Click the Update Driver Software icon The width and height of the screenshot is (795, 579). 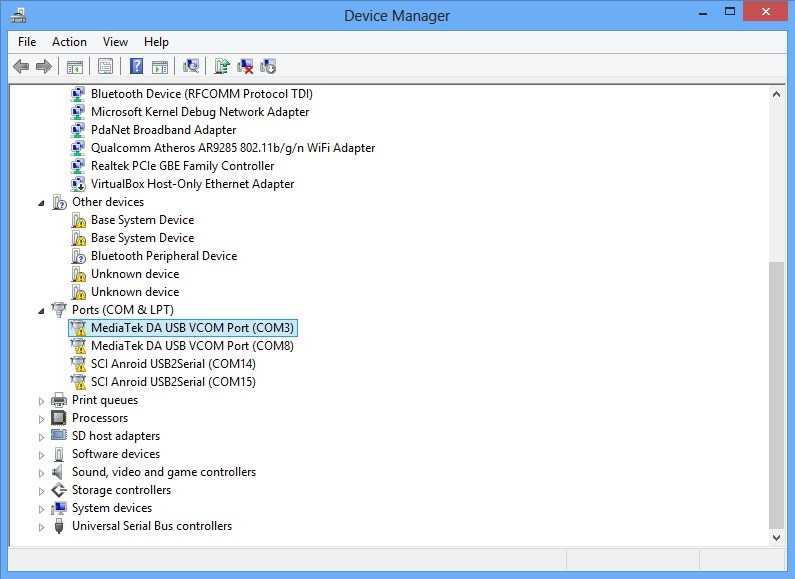point(222,66)
